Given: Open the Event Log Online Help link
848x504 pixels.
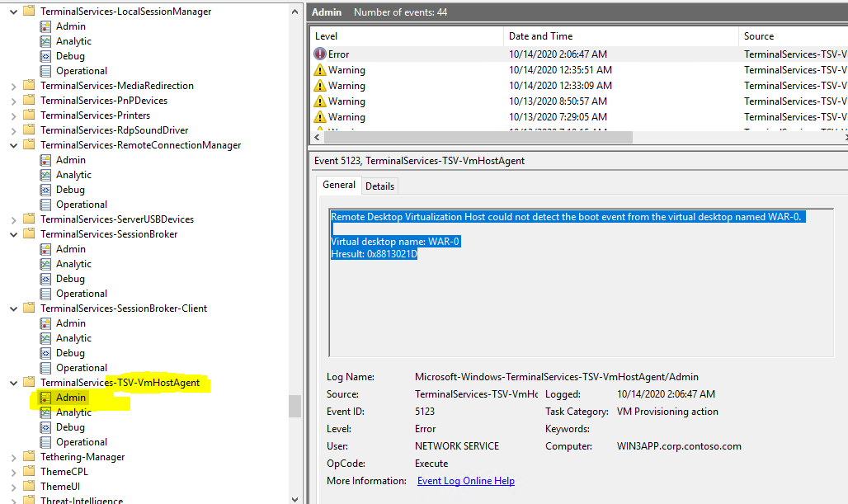Looking at the screenshot, I should pyautogui.click(x=465, y=481).
